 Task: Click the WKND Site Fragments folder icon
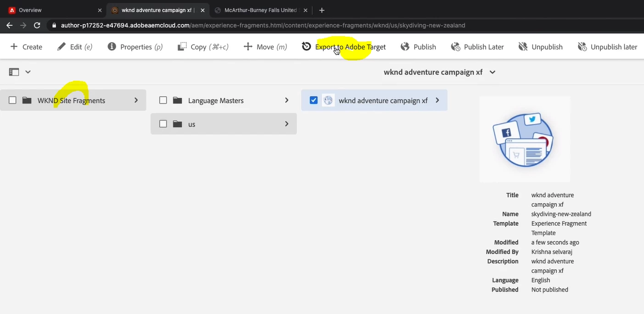(x=27, y=100)
